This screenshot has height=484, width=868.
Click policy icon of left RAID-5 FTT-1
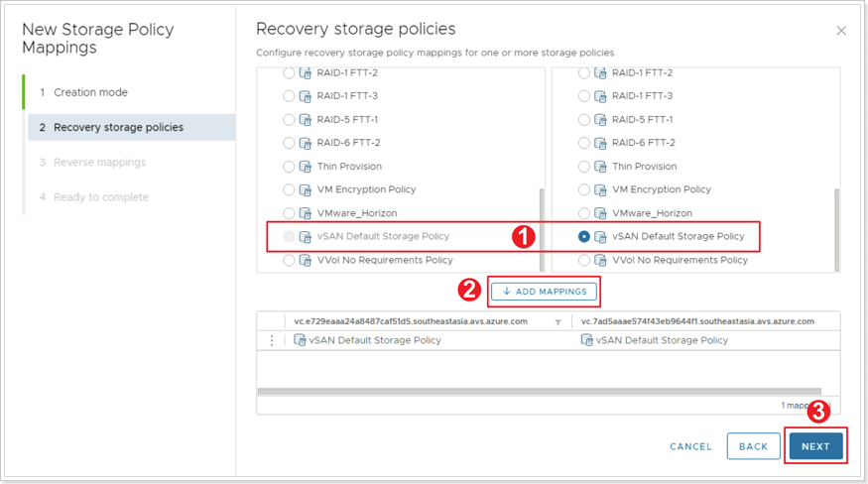click(306, 120)
